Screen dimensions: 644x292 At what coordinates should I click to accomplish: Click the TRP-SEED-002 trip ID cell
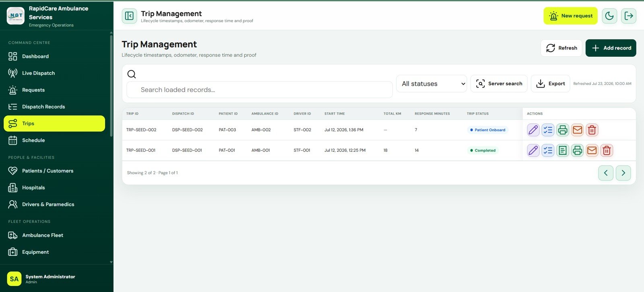[141, 130]
